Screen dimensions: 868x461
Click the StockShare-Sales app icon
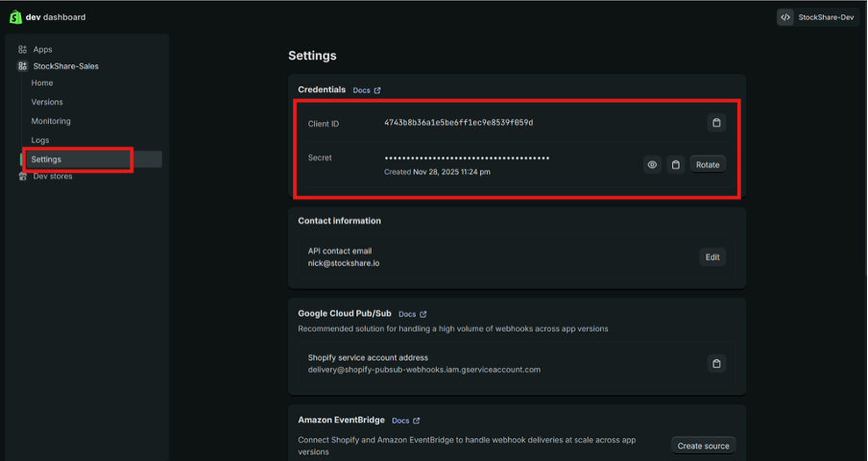23,66
